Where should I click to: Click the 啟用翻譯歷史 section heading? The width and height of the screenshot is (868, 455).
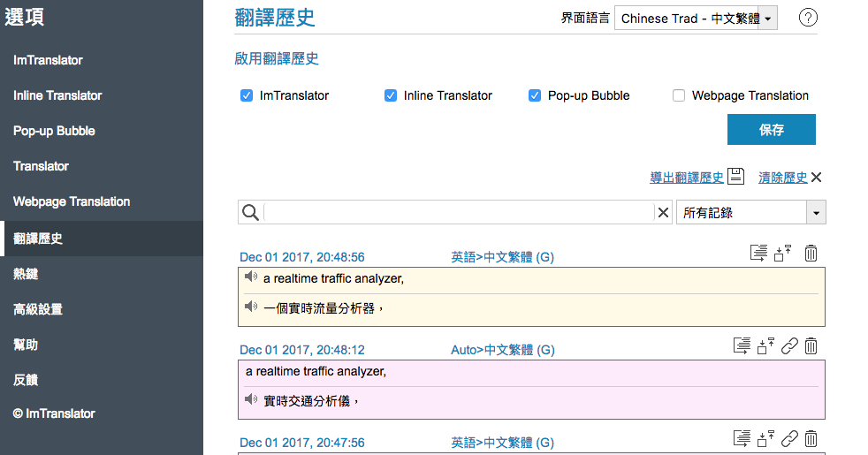pyautogui.click(x=277, y=58)
